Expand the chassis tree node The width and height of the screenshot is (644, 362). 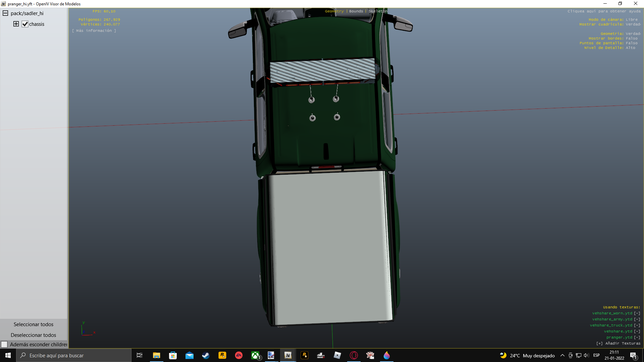16,24
